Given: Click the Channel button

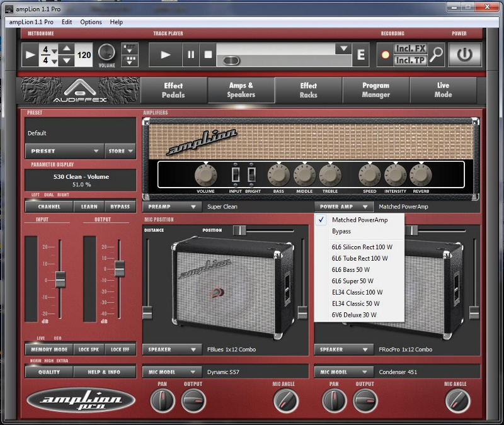Looking at the screenshot, I should click(x=49, y=207).
